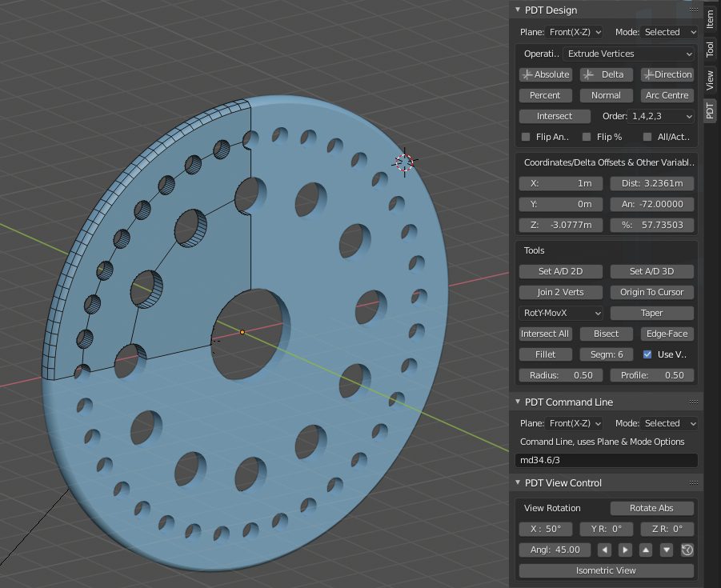Switch to the Item sidebar tab
721x588 pixels.
[710, 19]
